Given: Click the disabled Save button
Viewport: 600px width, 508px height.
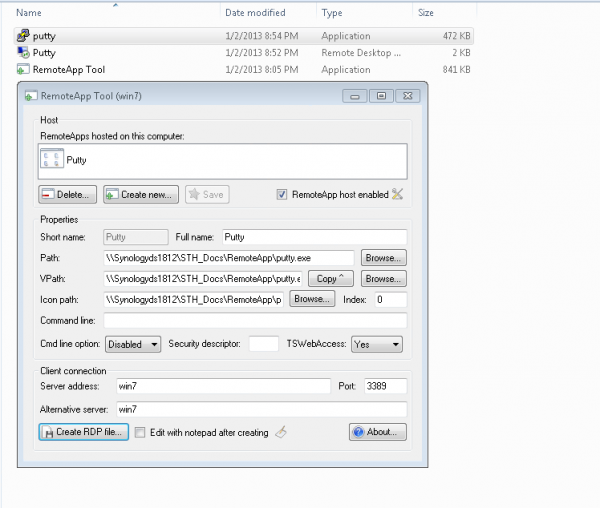Looking at the screenshot, I should 207,194.
